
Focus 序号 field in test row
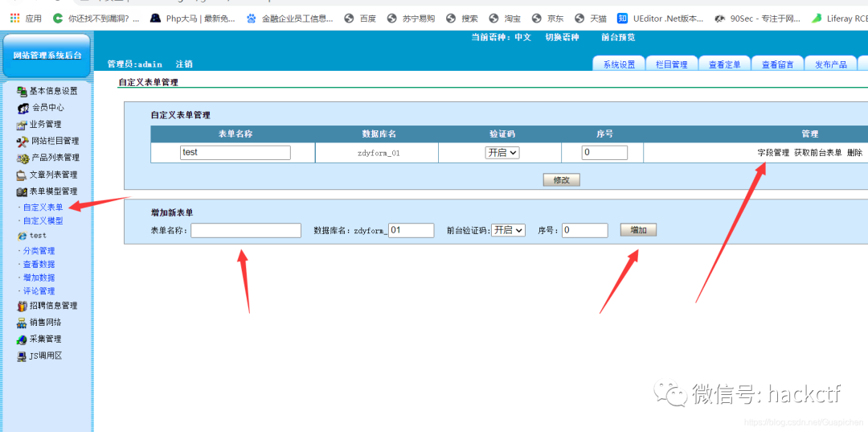click(x=604, y=153)
